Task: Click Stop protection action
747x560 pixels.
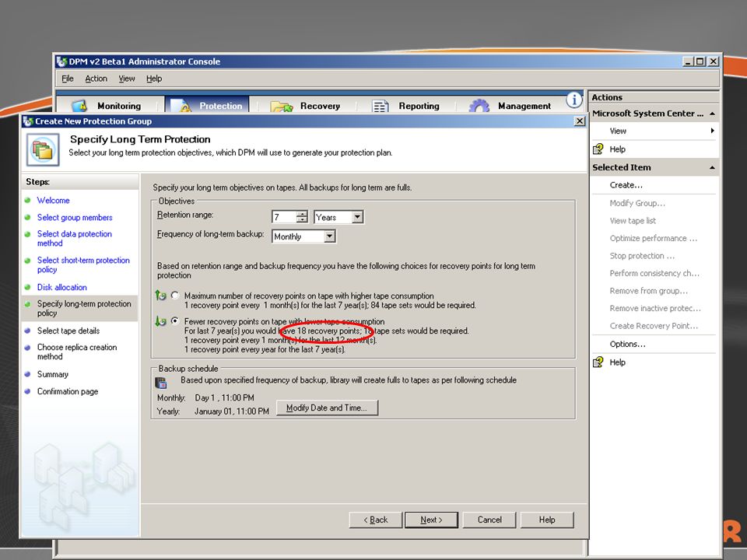Action: (x=642, y=256)
